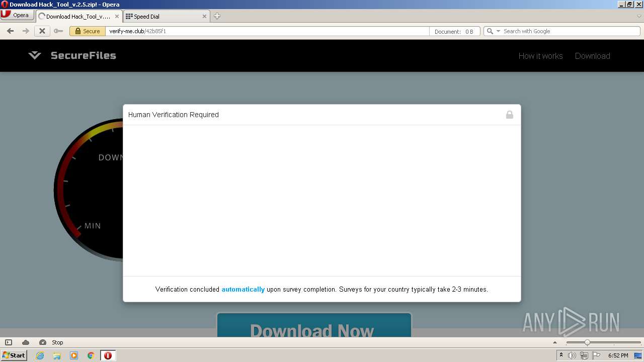This screenshot has height=362, width=644.
Task: Close the Speed Dial tab
Action: click(x=204, y=16)
